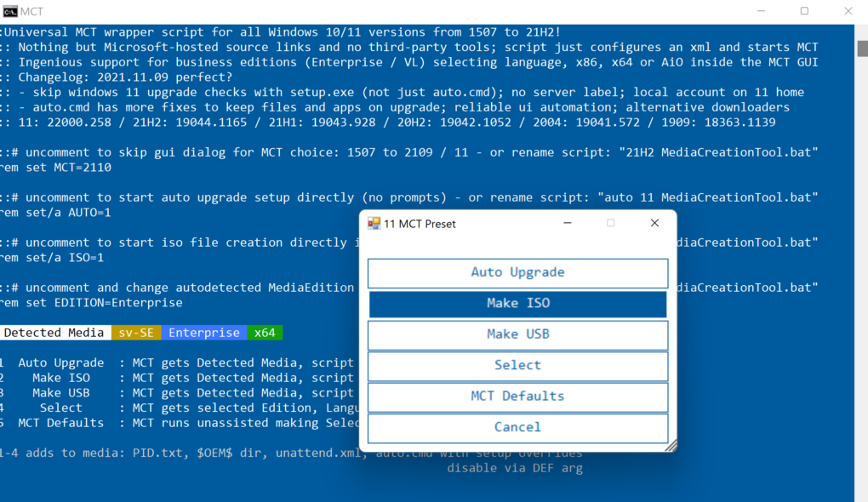This screenshot has height=502, width=868.
Task: Click the dialog's bottom-right resize grip
Action: click(x=671, y=446)
